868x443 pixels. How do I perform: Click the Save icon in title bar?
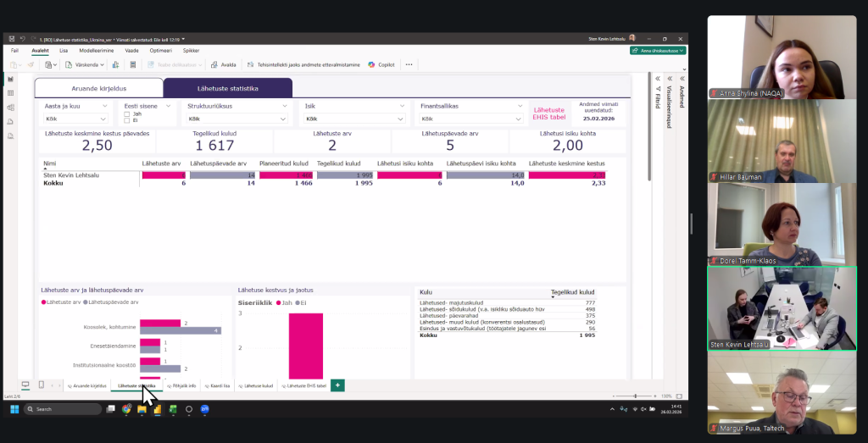tap(10, 39)
